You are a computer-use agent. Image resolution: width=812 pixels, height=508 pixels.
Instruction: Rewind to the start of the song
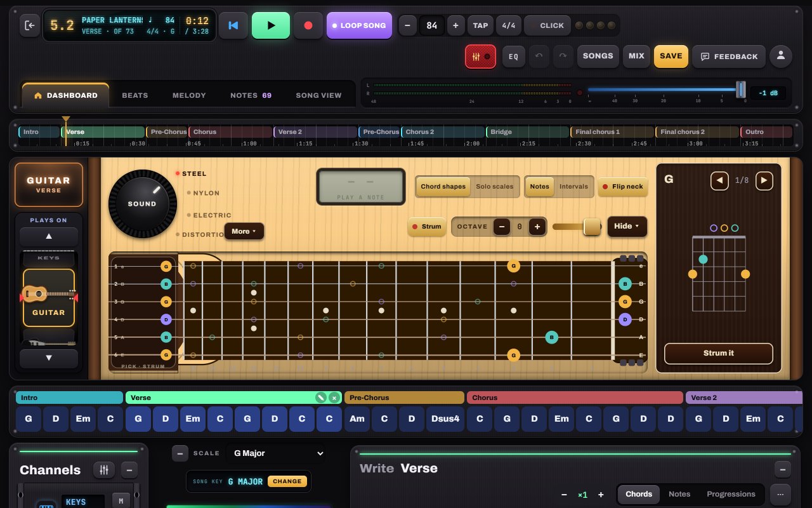[233, 25]
